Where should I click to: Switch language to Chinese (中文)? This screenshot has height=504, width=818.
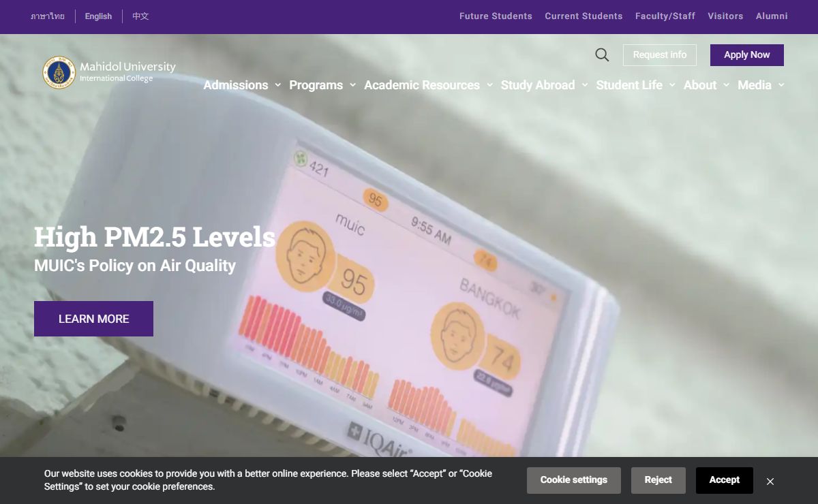140,16
